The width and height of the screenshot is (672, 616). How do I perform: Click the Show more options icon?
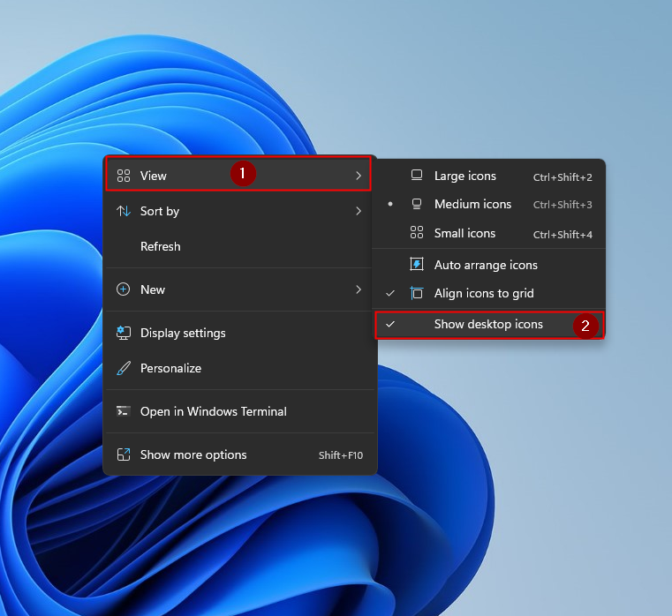(124, 454)
